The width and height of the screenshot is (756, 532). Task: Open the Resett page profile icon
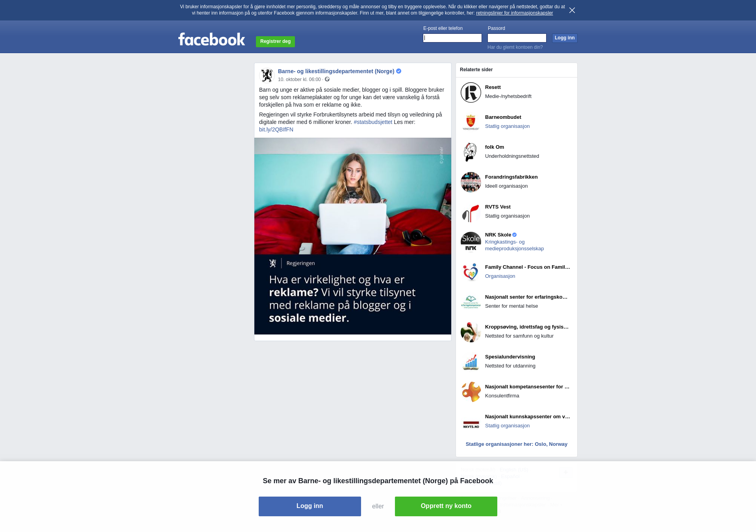471,92
